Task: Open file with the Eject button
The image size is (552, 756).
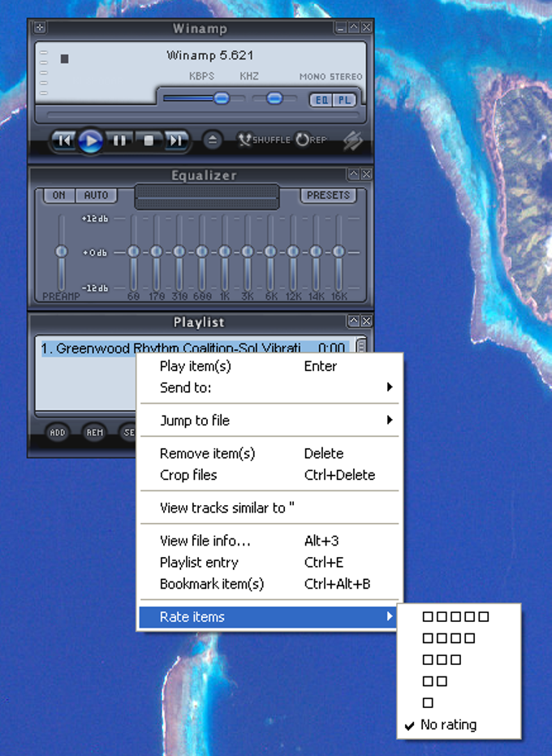Action: [x=212, y=140]
